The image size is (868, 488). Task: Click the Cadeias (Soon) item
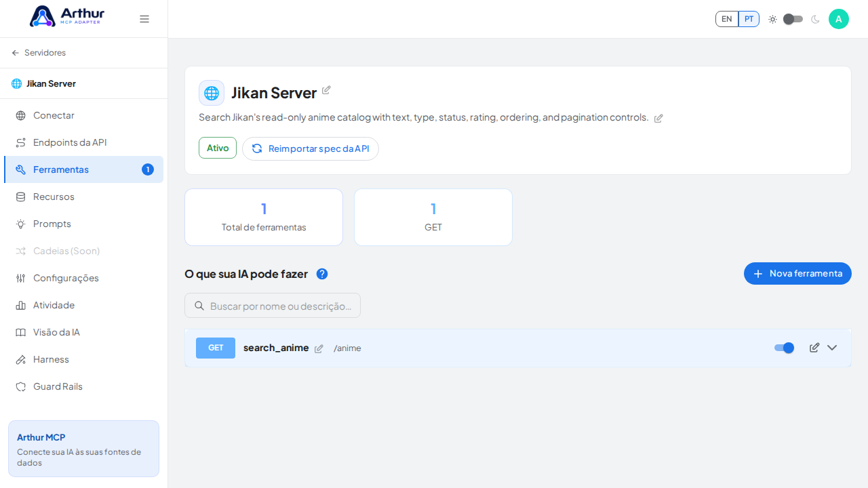[83, 251]
